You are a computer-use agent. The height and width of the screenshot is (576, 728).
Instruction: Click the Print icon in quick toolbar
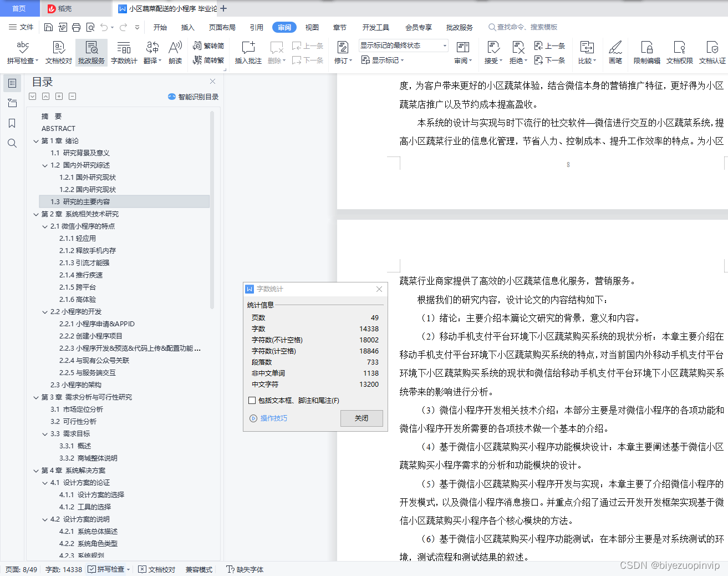point(76,27)
